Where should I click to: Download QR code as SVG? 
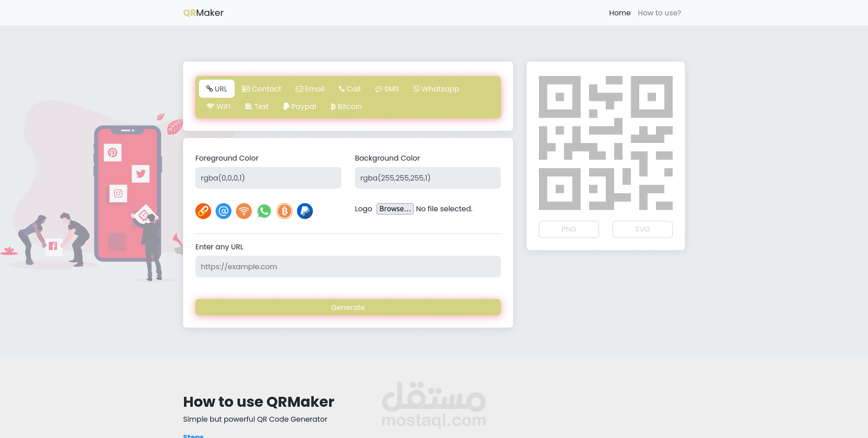642,229
